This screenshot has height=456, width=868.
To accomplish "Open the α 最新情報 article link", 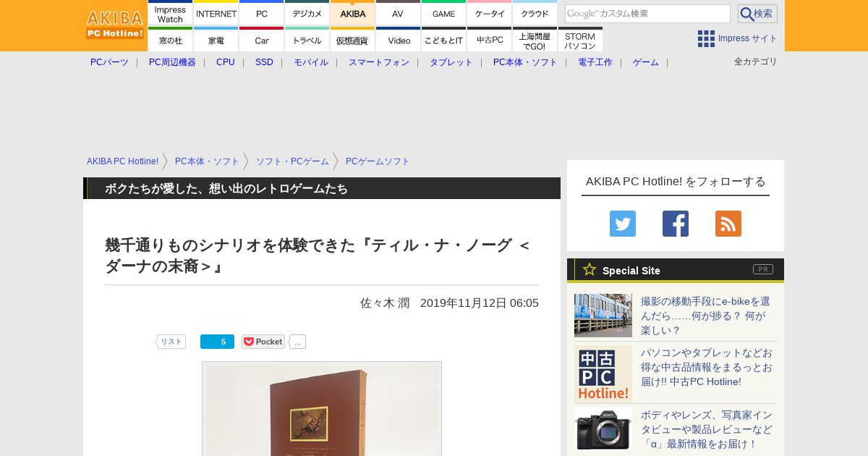I will tap(707, 429).
